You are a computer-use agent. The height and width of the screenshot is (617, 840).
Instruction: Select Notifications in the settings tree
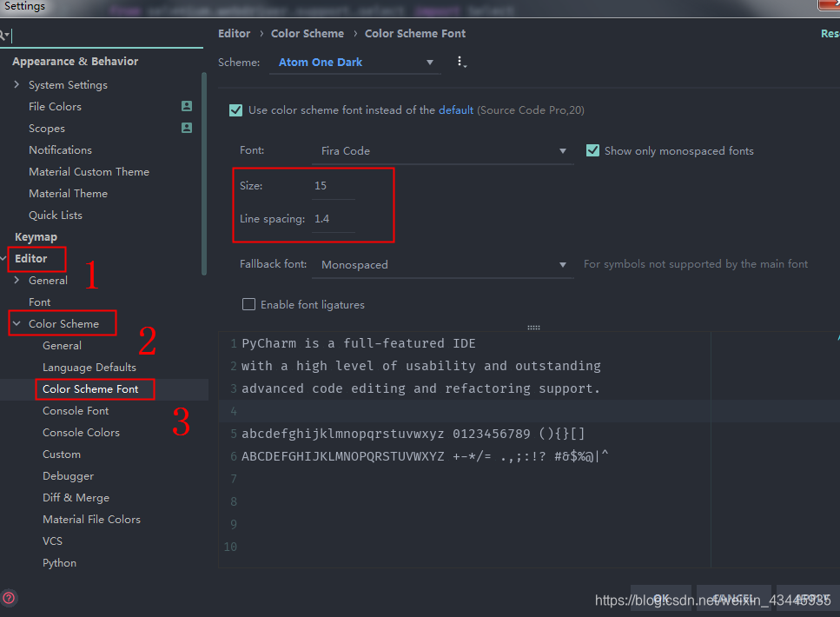click(60, 150)
